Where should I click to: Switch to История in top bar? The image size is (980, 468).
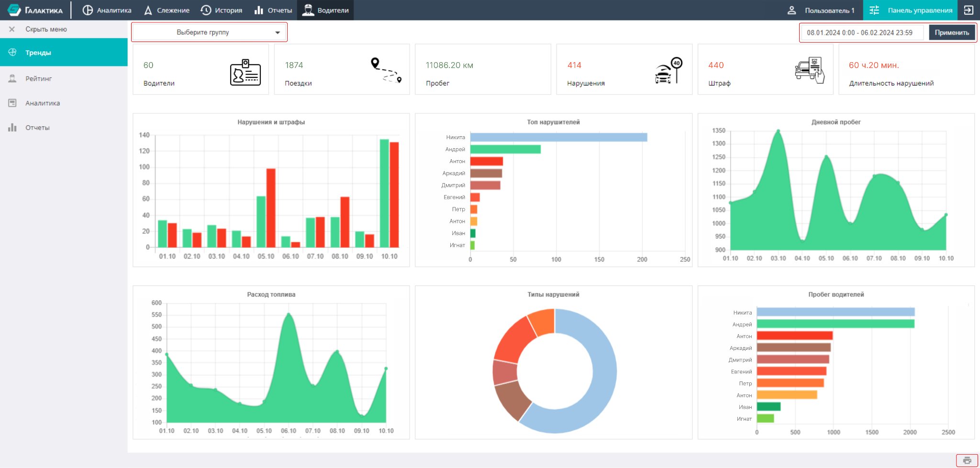222,10
